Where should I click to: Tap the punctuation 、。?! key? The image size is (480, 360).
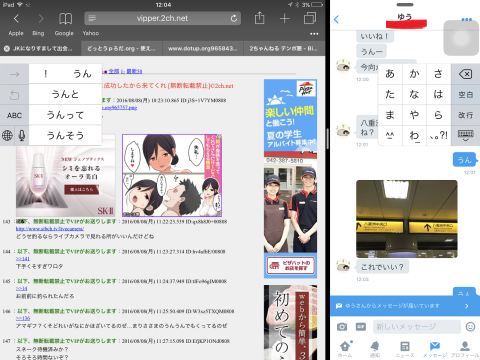438,135
